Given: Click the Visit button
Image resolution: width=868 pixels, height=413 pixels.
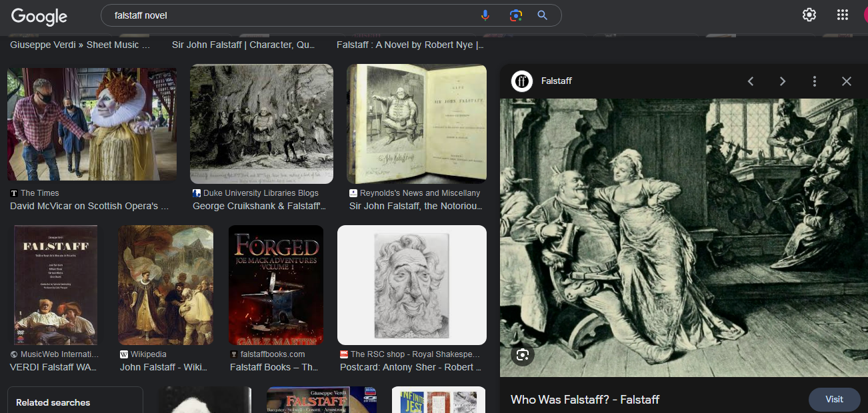Looking at the screenshot, I should pos(834,400).
